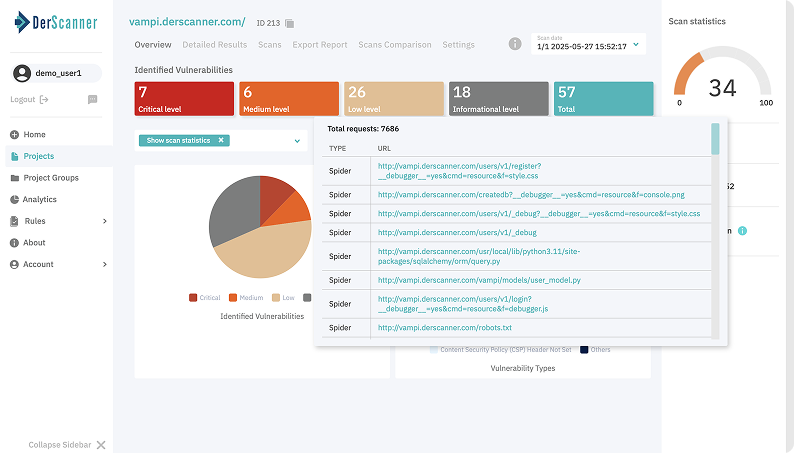Image resolution: width=794 pixels, height=453 pixels.
Task: Expand the Rules submenu chevron
Action: point(105,221)
